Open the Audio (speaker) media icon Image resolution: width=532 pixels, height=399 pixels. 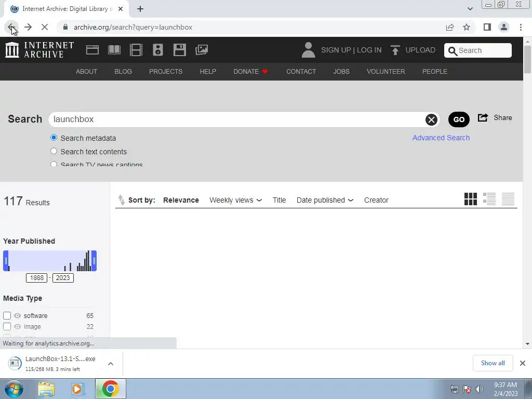pyautogui.click(x=158, y=50)
